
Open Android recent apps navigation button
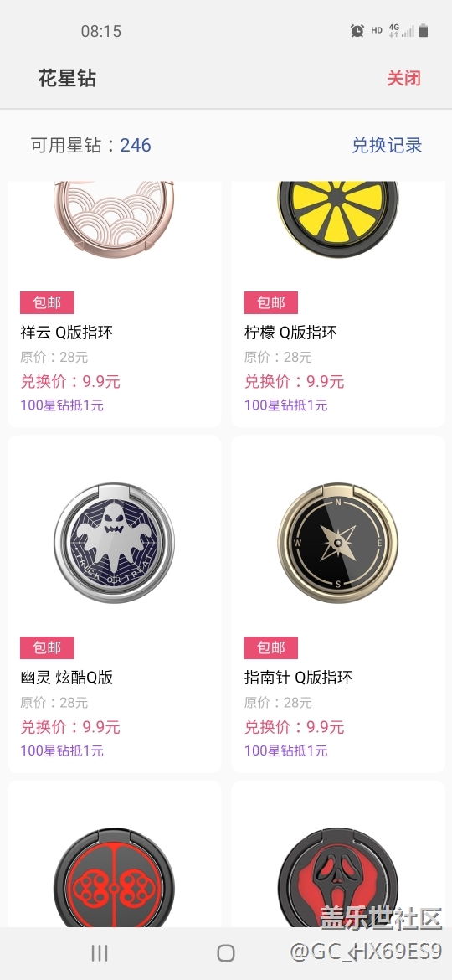pos(100,952)
